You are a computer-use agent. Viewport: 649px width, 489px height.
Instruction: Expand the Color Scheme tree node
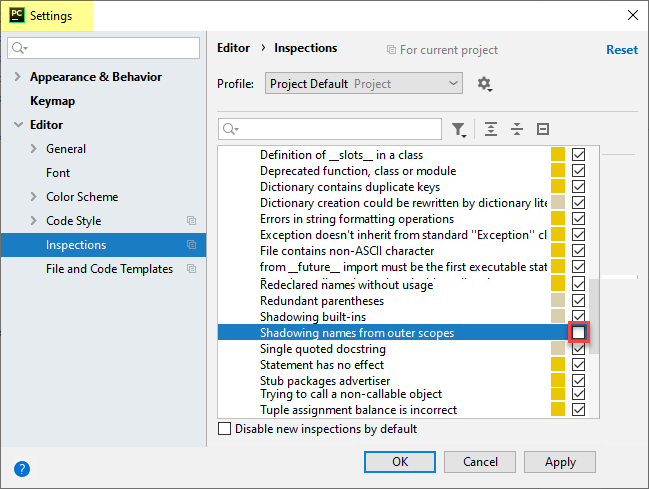(34, 197)
